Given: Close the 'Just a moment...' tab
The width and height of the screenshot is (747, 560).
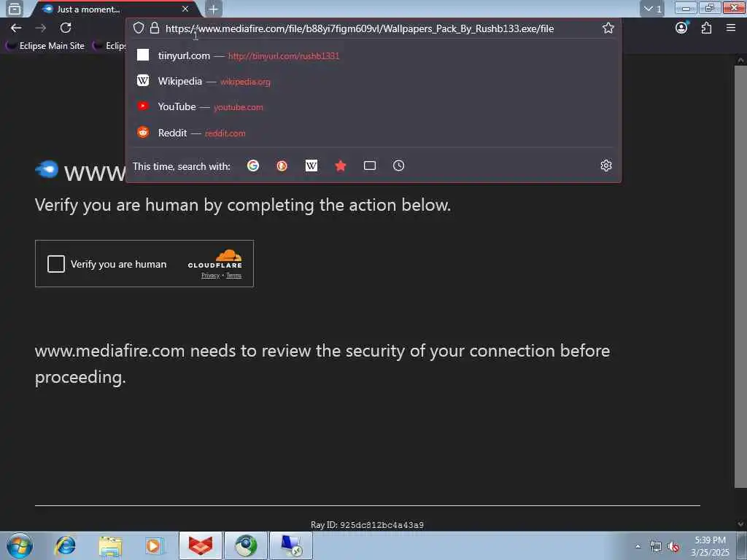Looking at the screenshot, I should (185, 9).
